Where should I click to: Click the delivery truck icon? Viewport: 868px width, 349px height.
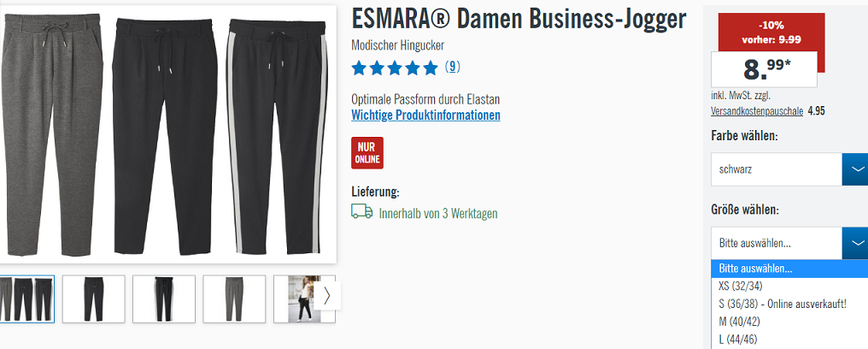(362, 211)
